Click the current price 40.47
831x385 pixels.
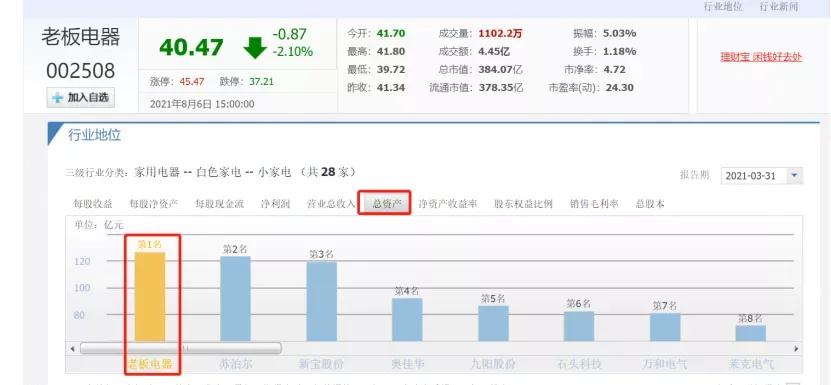tap(191, 47)
